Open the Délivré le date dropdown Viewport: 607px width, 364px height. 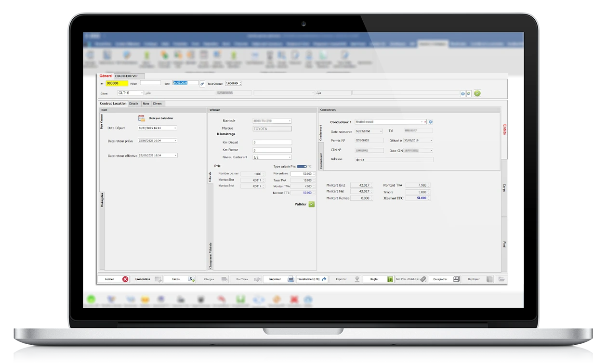tap(431, 141)
